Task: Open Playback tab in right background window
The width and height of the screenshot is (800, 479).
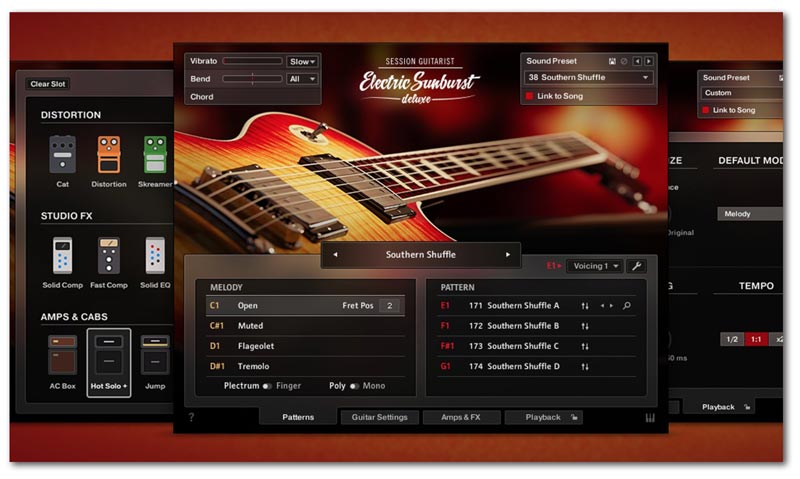Action: (x=718, y=407)
